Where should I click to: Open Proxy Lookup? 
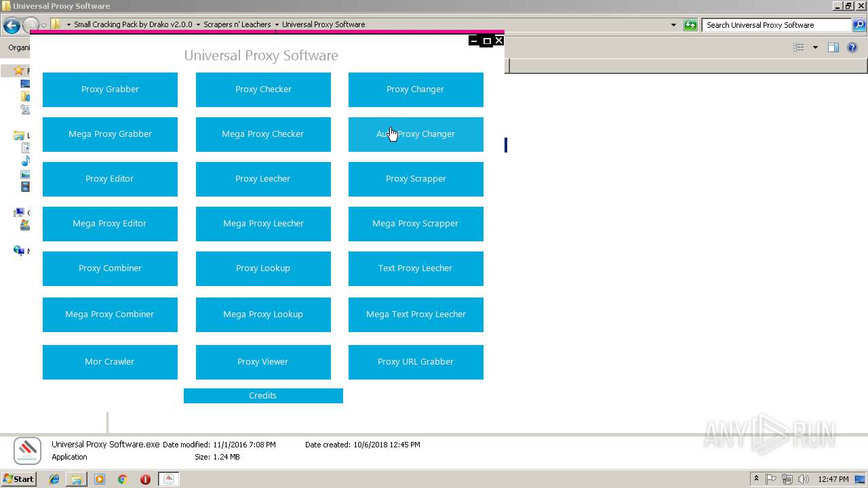coord(263,268)
